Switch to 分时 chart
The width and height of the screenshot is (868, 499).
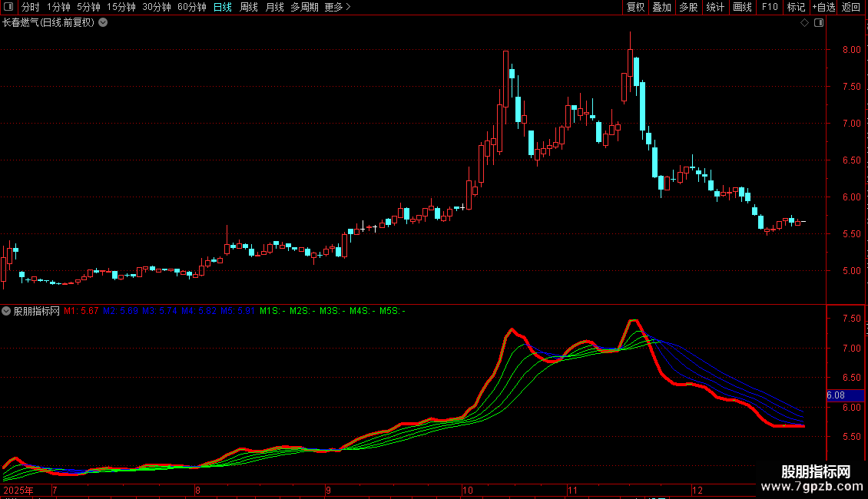[31, 7]
